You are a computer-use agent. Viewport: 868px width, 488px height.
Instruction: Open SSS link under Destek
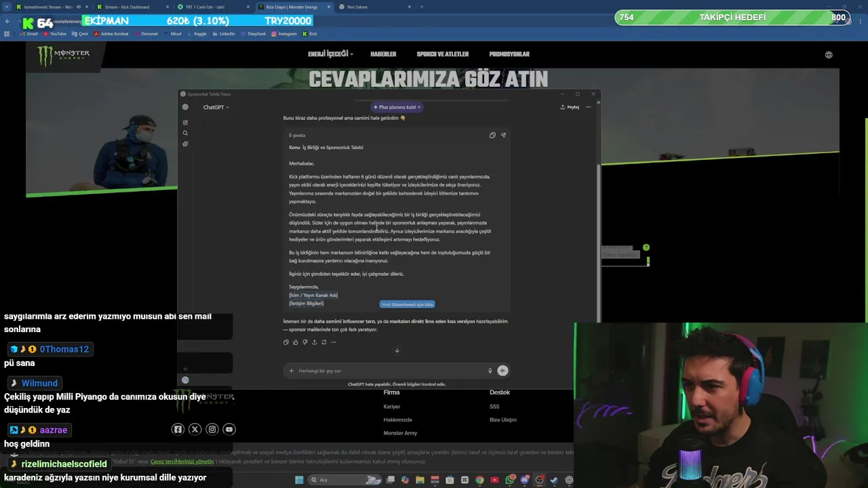494,407
